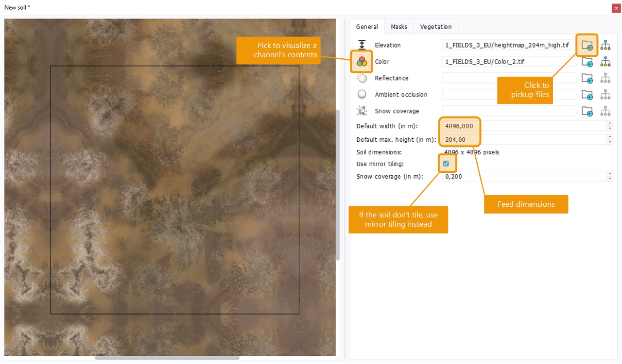Screen dimensions: 622x364
Task: Open the Elevation node graph icon
Action: tap(605, 45)
